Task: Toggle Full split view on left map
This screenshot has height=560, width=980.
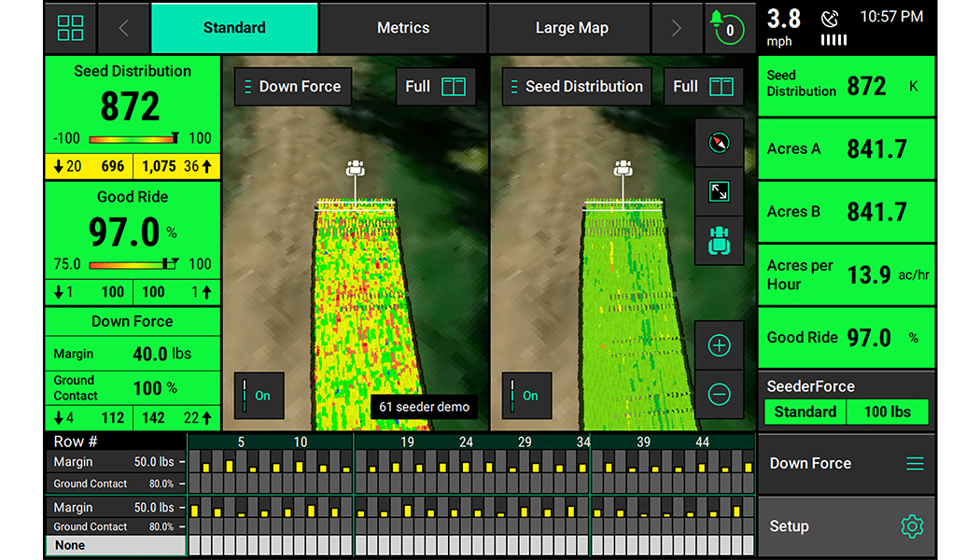Action: 435,87
